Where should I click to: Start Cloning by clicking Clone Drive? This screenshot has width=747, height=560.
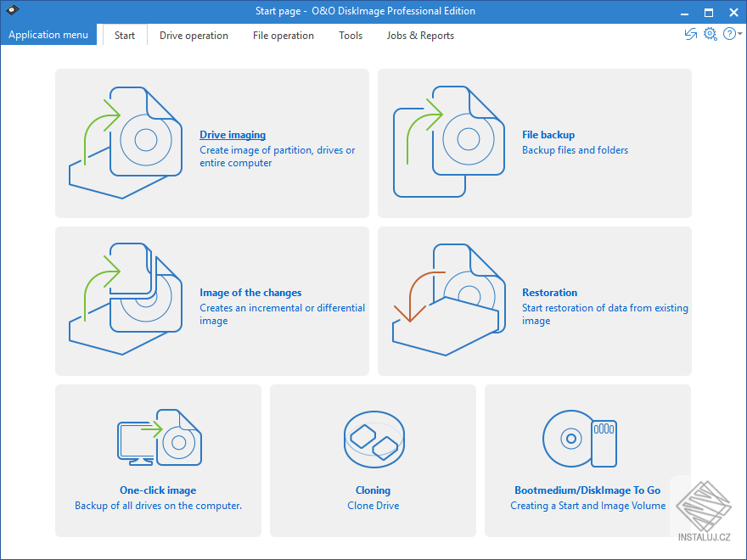coord(373,505)
